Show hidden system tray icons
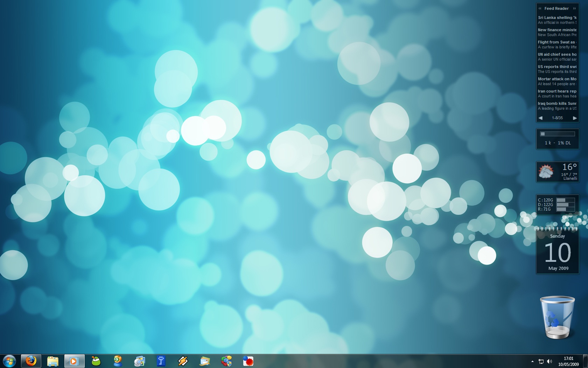 coord(532,361)
